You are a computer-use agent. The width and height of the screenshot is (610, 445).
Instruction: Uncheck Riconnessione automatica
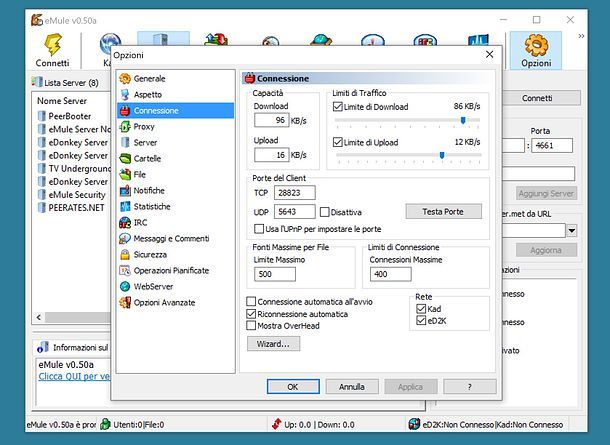pos(251,314)
